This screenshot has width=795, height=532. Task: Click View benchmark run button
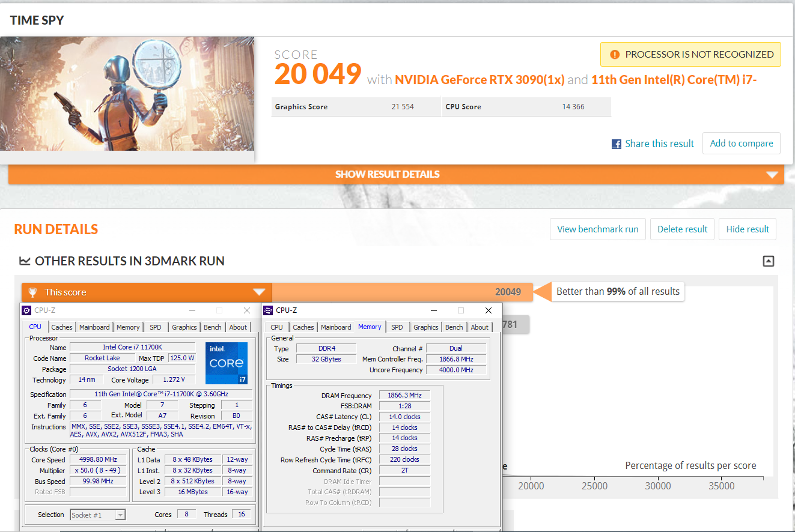click(598, 229)
